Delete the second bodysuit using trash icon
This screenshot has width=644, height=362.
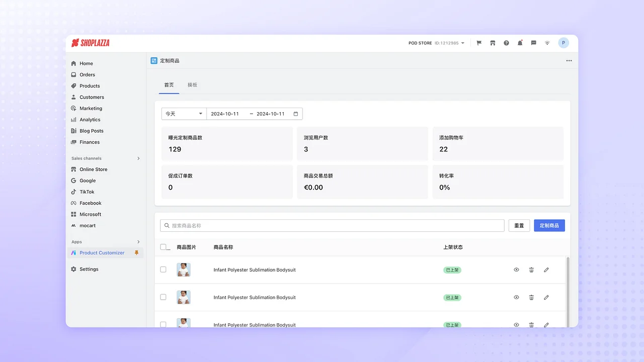(x=531, y=297)
